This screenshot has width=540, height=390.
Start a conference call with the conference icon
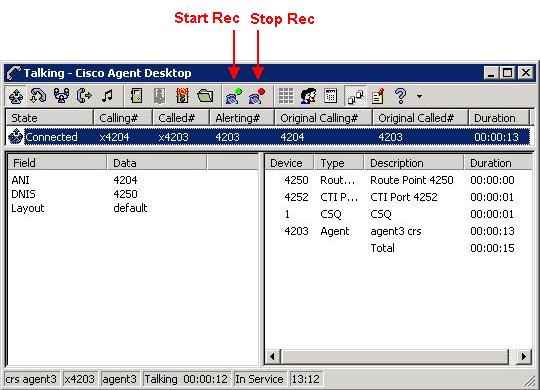pyautogui.click(x=61, y=96)
